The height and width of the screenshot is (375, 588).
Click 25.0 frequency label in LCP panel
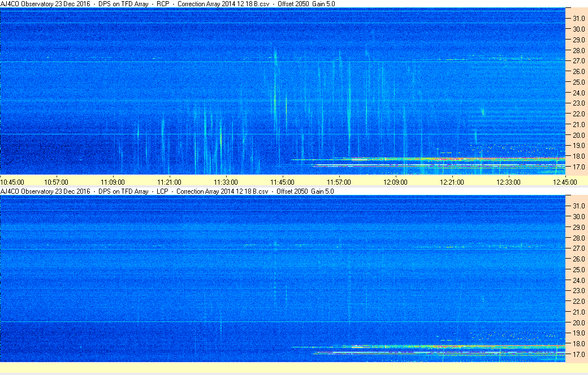[578, 270]
